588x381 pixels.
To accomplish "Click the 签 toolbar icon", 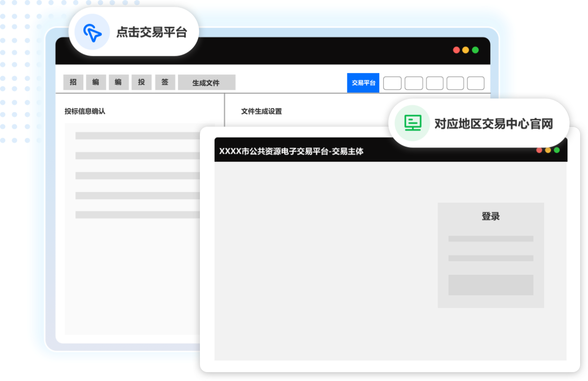I will (165, 82).
